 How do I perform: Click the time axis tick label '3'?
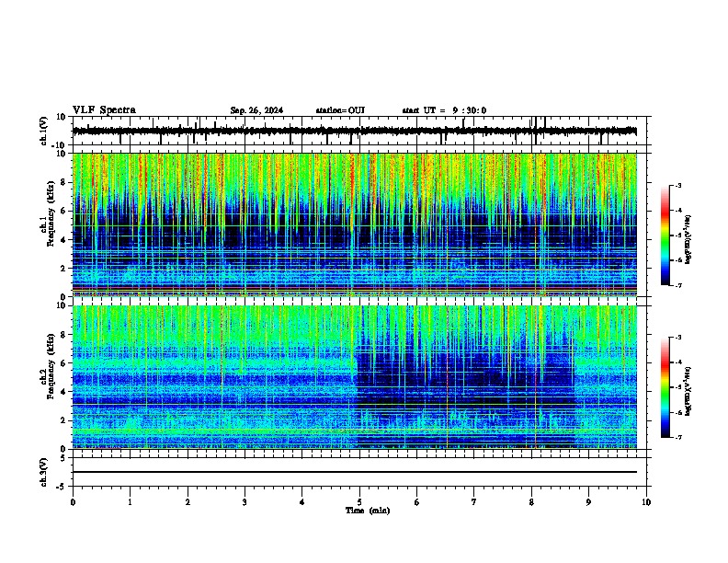tap(245, 502)
